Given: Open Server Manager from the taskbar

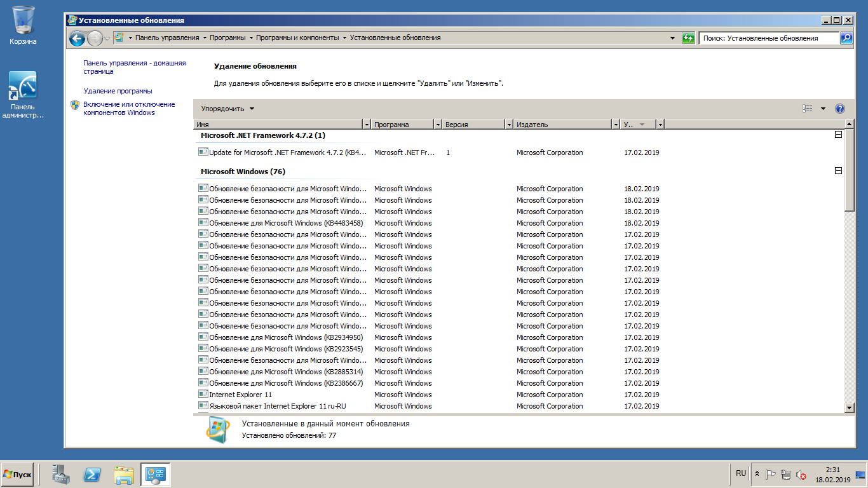Looking at the screenshot, I should [62, 474].
